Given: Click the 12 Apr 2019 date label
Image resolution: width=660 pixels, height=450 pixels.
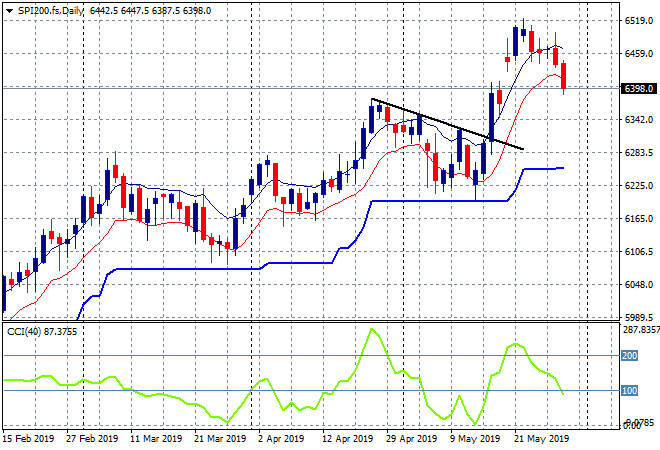Looking at the screenshot, I should click(347, 439).
